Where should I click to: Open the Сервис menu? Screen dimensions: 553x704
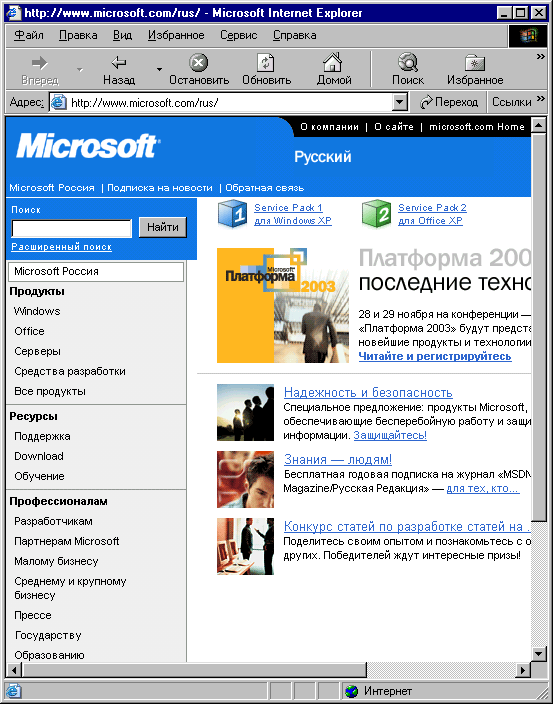click(238, 35)
